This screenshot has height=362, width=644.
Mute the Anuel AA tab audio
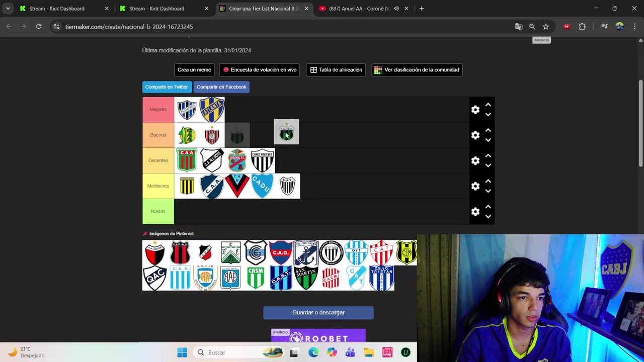pyautogui.click(x=396, y=9)
